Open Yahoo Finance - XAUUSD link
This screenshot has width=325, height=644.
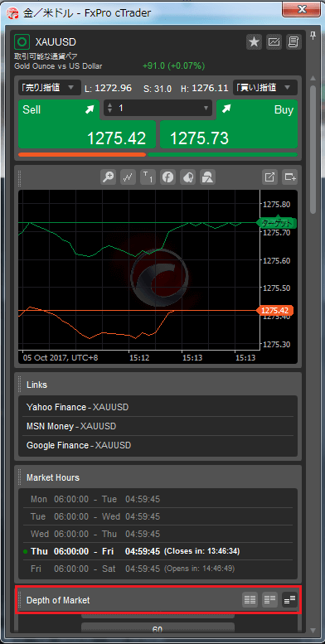pos(77,407)
